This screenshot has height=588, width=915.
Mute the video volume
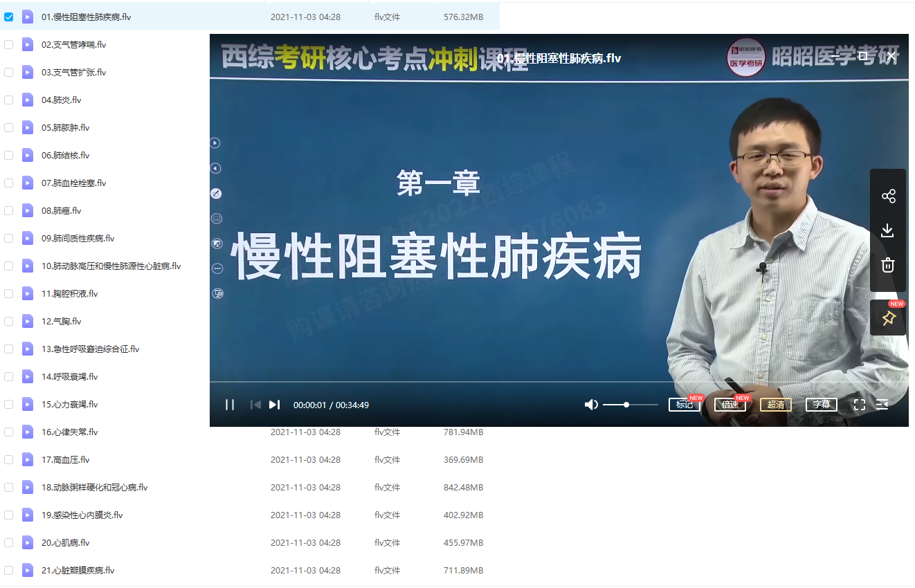[x=591, y=404]
